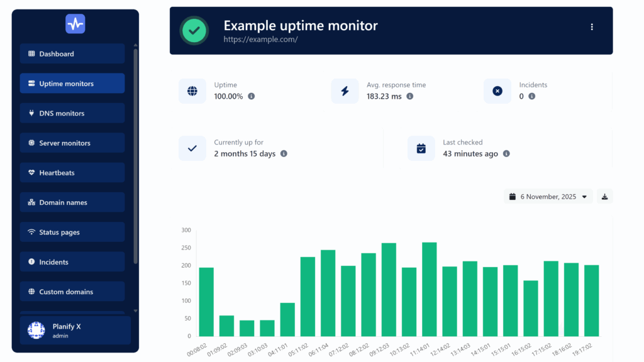Click the download export icon button
The width and height of the screenshot is (644, 362).
pyautogui.click(x=604, y=197)
